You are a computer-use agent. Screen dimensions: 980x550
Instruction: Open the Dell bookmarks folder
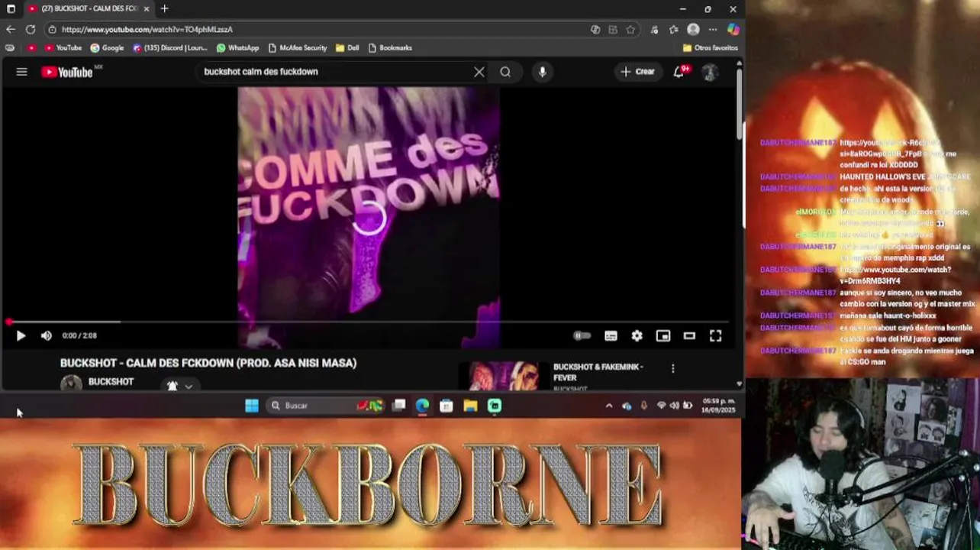347,47
